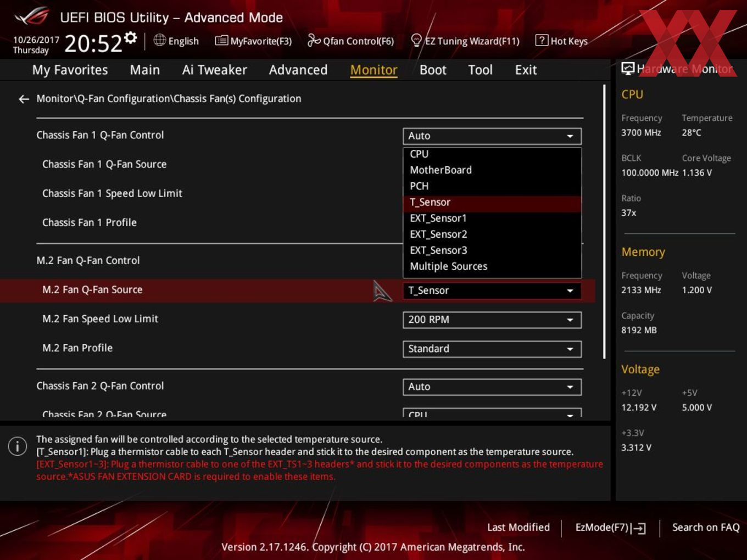The height and width of the screenshot is (560, 747).
Task: Select T_Sensor in the open list
Action: [x=492, y=203]
